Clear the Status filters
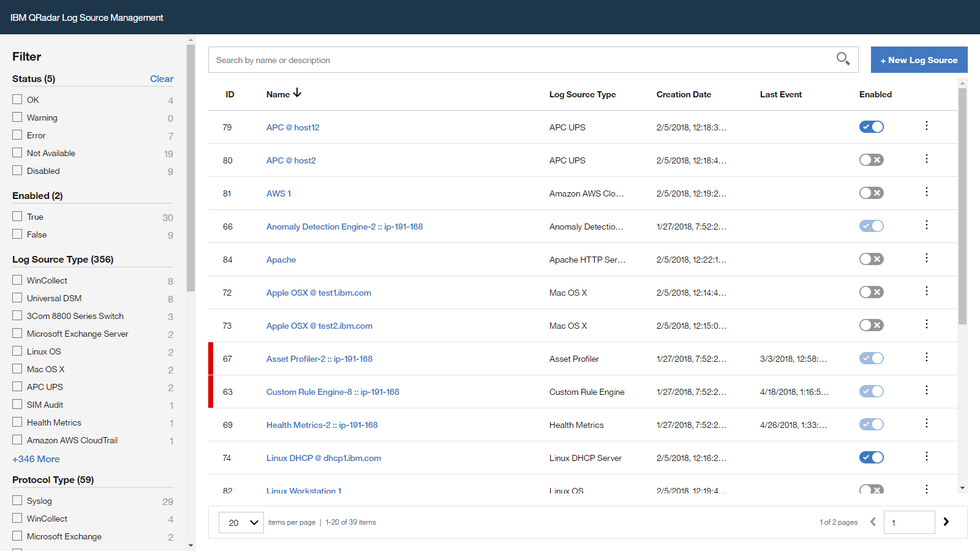This screenshot has height=551, width=980. 162,78
